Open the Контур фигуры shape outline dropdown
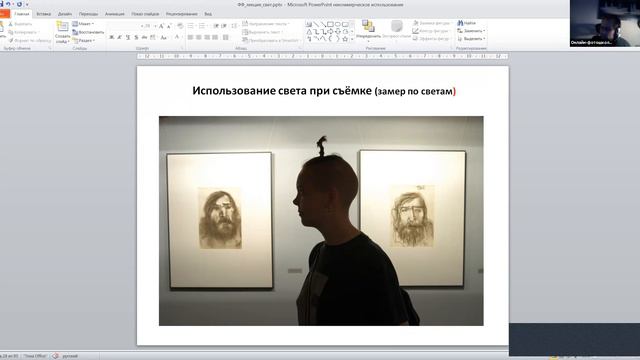Screen dimensions: 640x360 (x=431, y=31)
